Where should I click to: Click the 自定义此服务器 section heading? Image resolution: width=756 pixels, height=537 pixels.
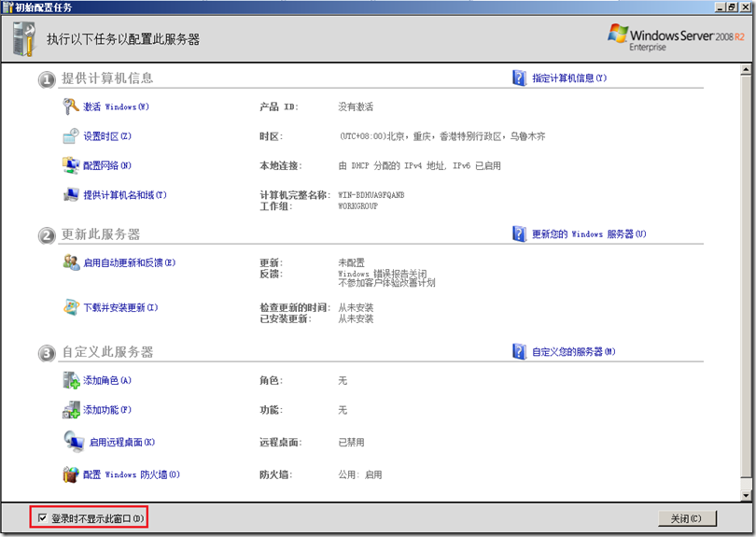pos(107,352)
